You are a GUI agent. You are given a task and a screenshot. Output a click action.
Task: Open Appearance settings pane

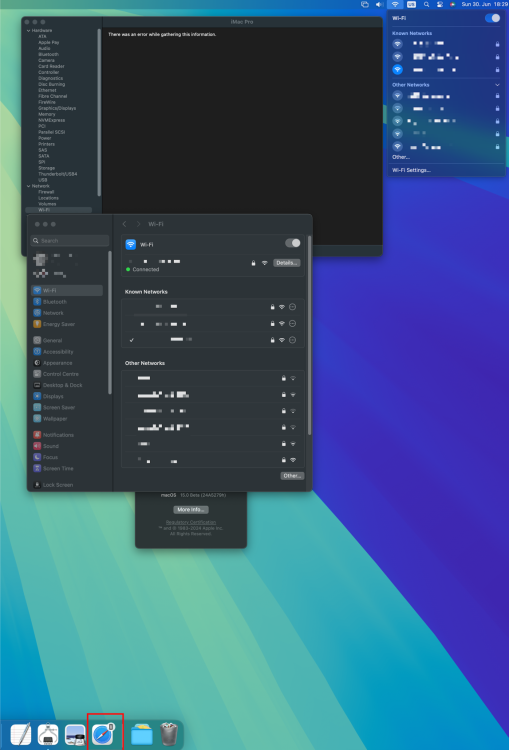pyautogui.click(x=67, y=363)
